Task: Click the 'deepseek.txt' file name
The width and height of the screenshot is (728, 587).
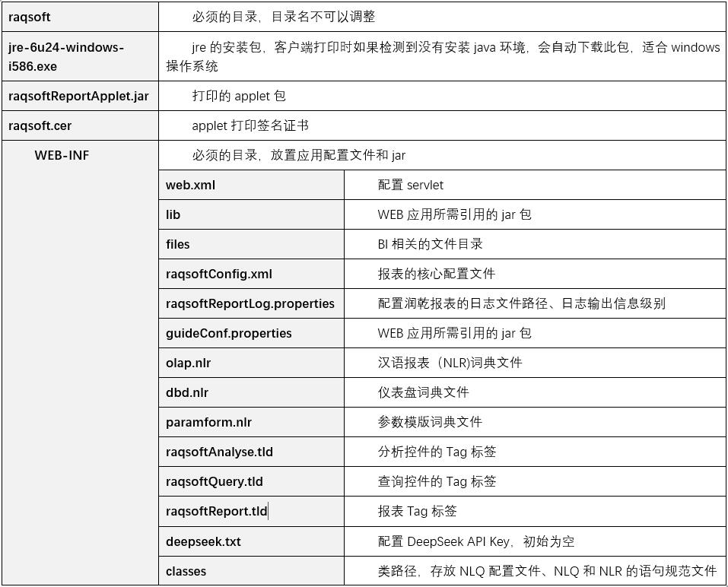Action: pos(203,542)
